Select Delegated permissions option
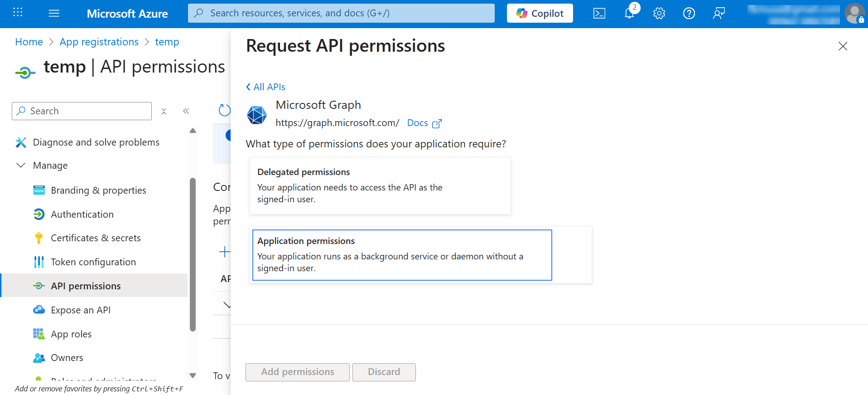This screenshot has height=395, width=868. coord(380,186)
